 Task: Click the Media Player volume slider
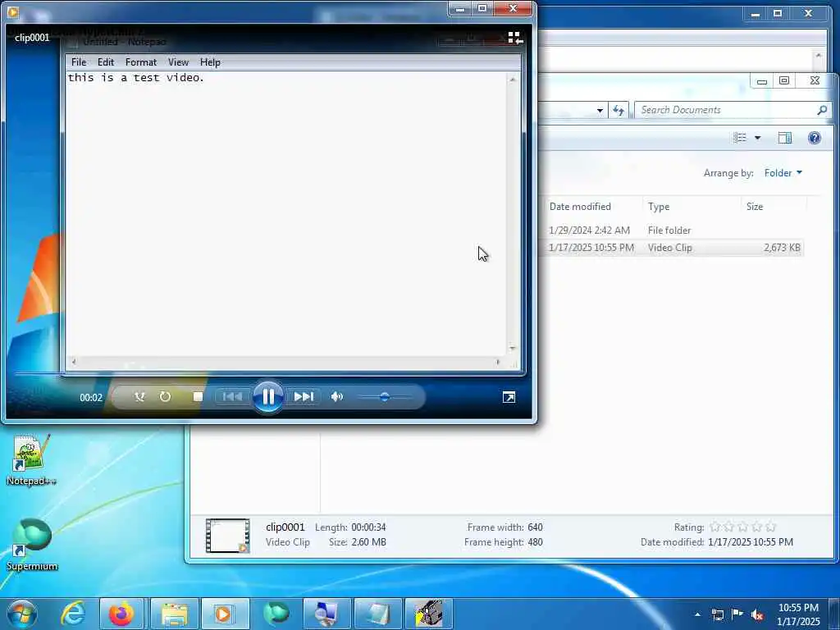[386, 397]
